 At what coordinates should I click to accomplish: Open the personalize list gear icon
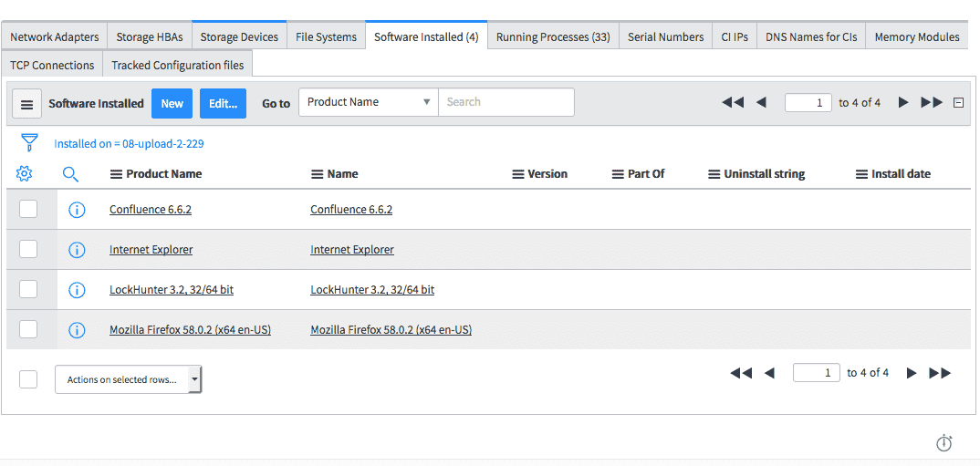(x=25, y=173)
